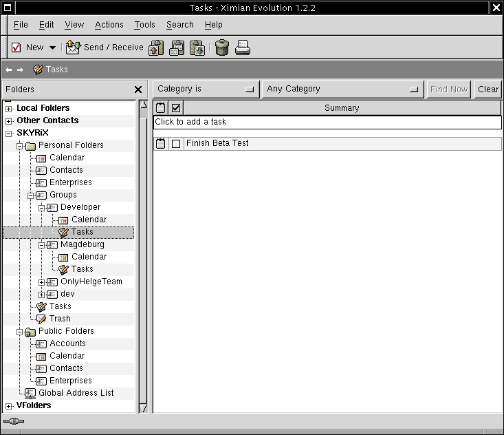Open the Actions menu

(x=109, y=25)
